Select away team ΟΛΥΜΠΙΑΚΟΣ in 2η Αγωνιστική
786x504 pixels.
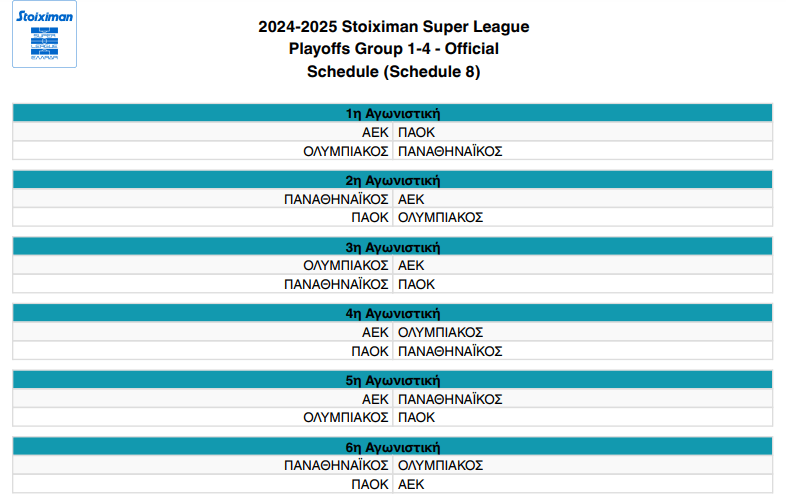[440, 217]
